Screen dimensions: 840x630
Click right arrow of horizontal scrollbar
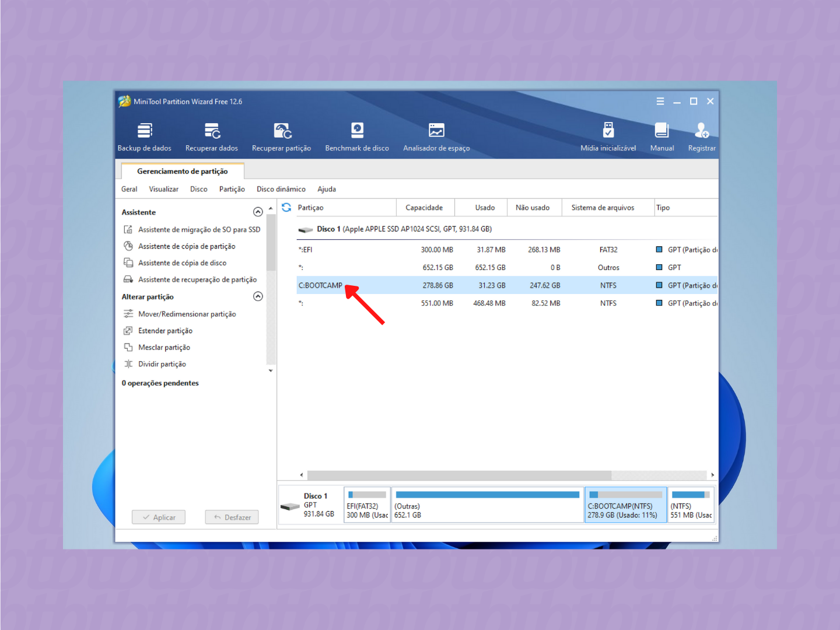tap(713, 475)
